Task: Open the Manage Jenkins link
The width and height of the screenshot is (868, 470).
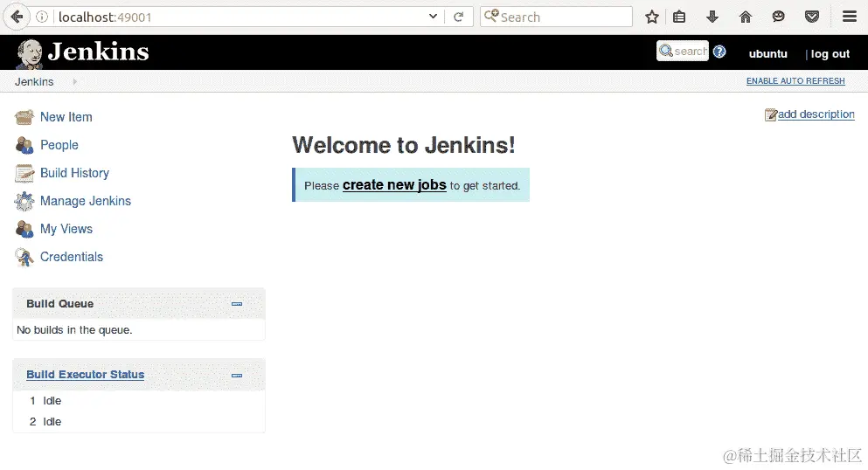Action: pyautogui.click(x=86, y=201)
